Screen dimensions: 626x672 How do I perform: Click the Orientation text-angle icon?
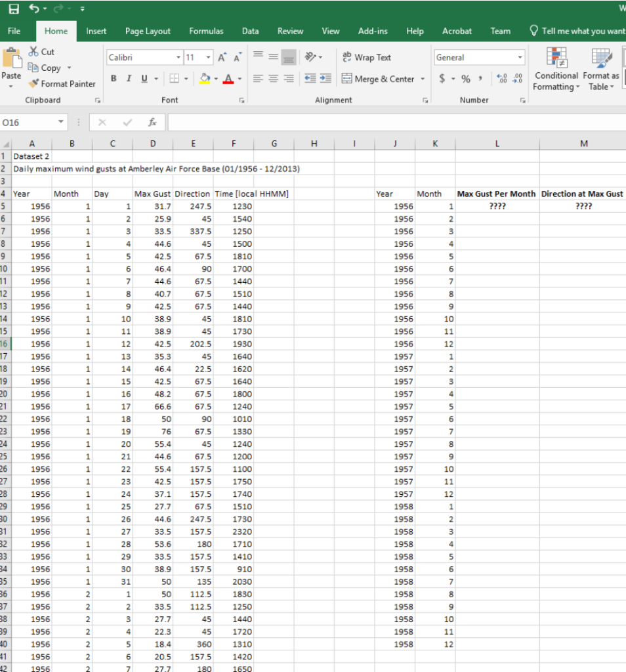coord(310,56)
